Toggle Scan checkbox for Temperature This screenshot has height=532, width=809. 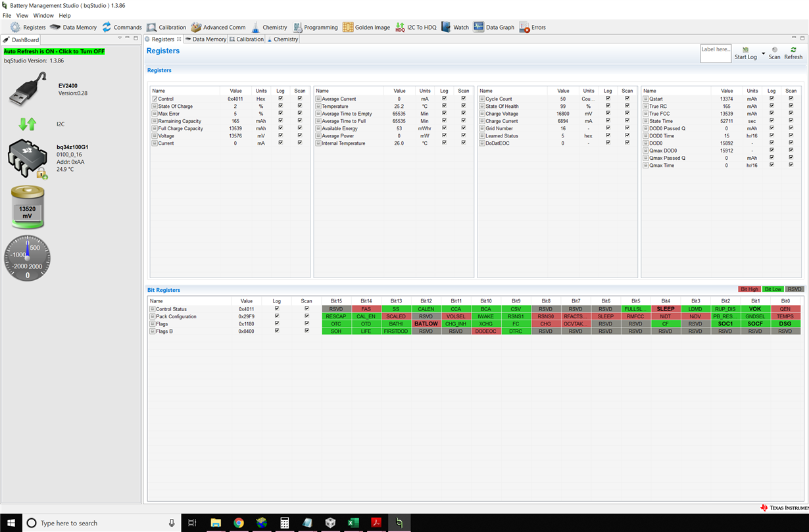[464, 106]
